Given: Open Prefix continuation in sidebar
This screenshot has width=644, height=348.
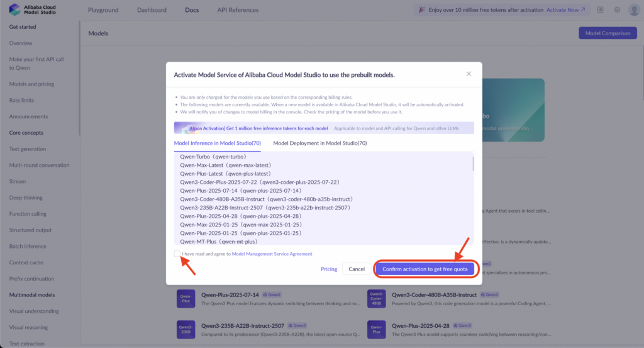Looking at the screenshot, I should [31, 279].
